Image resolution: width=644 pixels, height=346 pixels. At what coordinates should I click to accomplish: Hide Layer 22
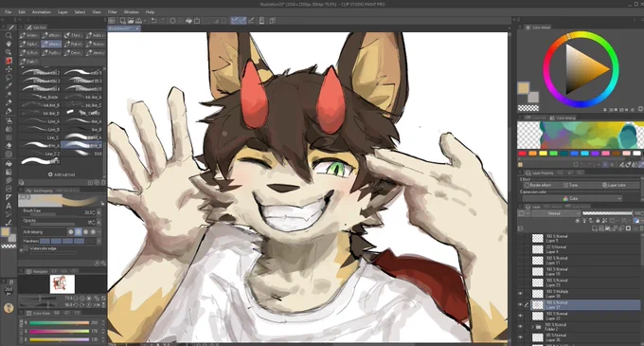coord(520,316)
